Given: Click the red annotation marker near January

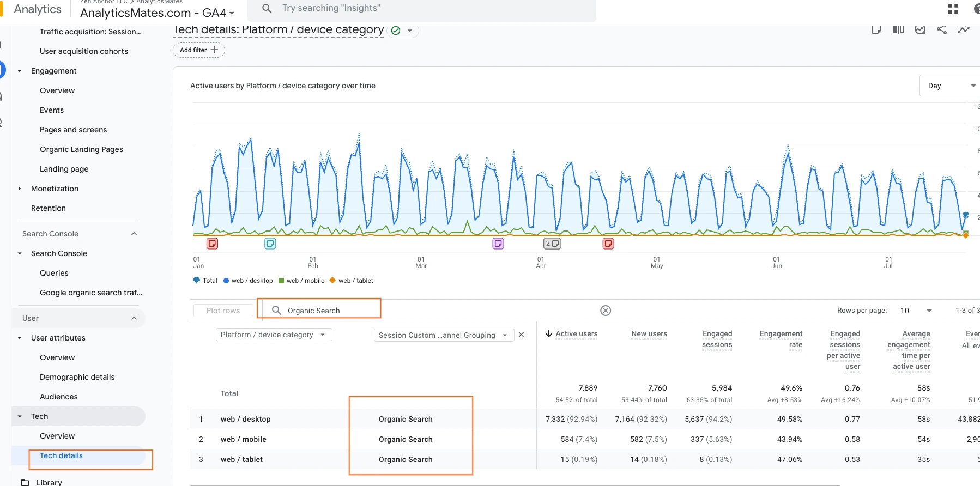Looking at the screenshot, I should point(213,244).
